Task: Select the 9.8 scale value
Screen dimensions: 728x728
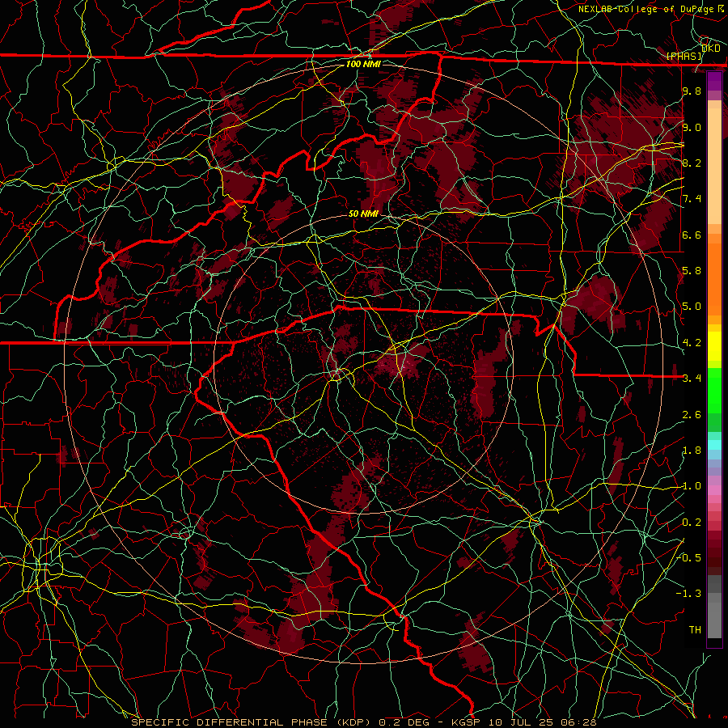Action: (x=692, y=91)
